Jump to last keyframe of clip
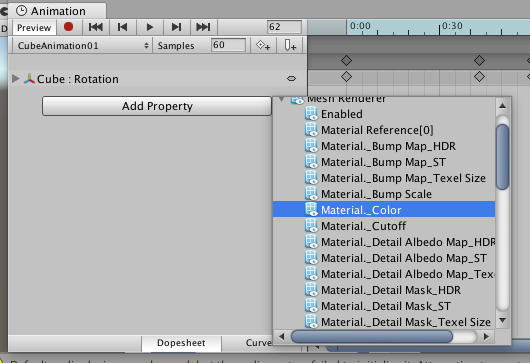This screenshot has width=530, height=363. point(203,27)
